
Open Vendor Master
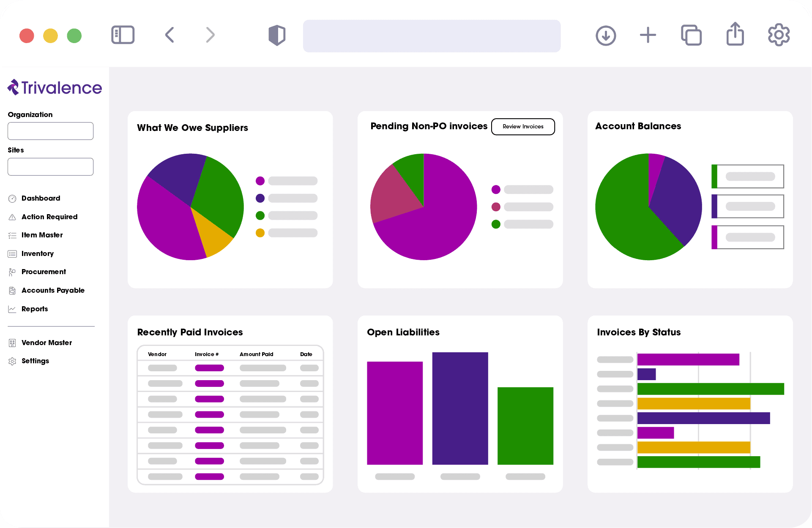46,343
